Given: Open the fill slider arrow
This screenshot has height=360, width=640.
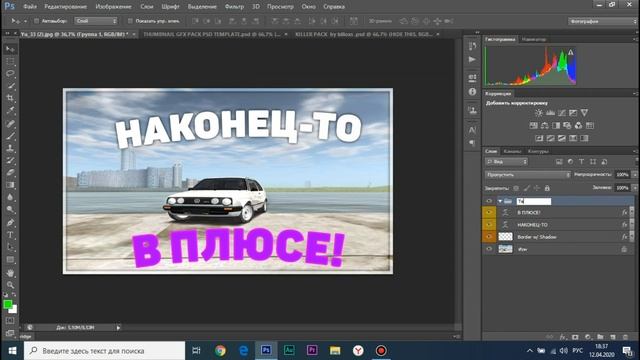Looking at the screenshot, I should [x=635, y=188].
